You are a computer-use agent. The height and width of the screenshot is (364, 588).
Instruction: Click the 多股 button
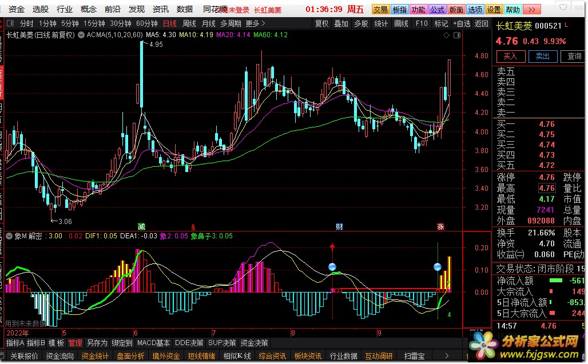coord(361,23)
